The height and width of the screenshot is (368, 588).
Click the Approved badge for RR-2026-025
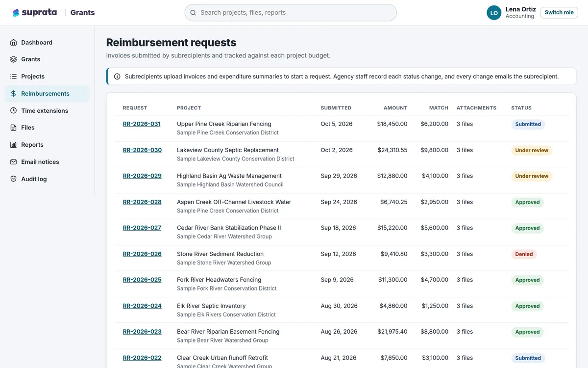527,280
